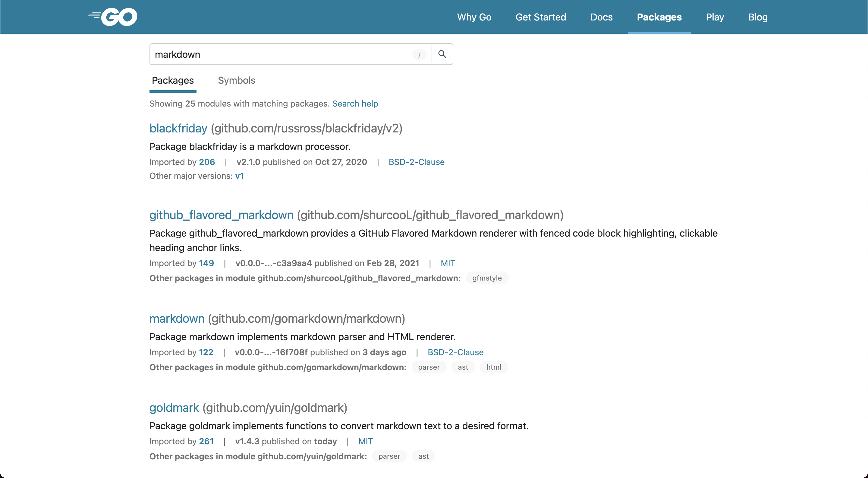Open the Docs navigation link
The height and width of the screenshot is (478, 868).
pos(601,17)
